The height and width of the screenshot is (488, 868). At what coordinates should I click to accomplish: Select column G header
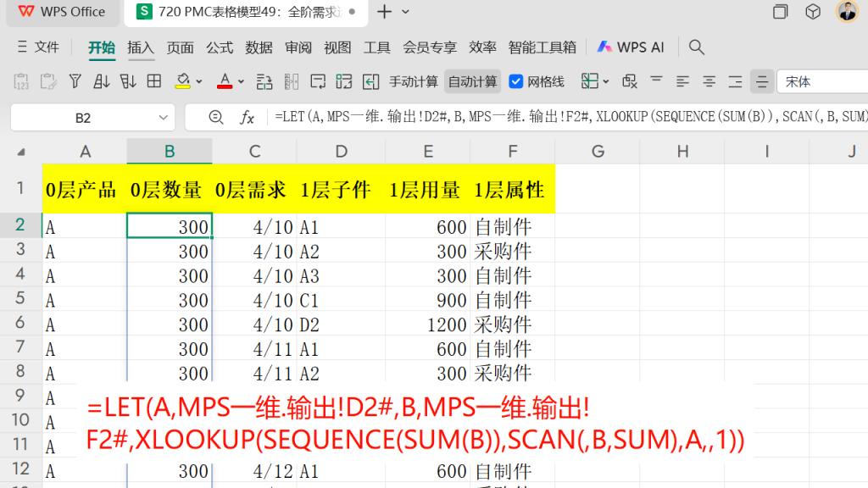point(598,151)
